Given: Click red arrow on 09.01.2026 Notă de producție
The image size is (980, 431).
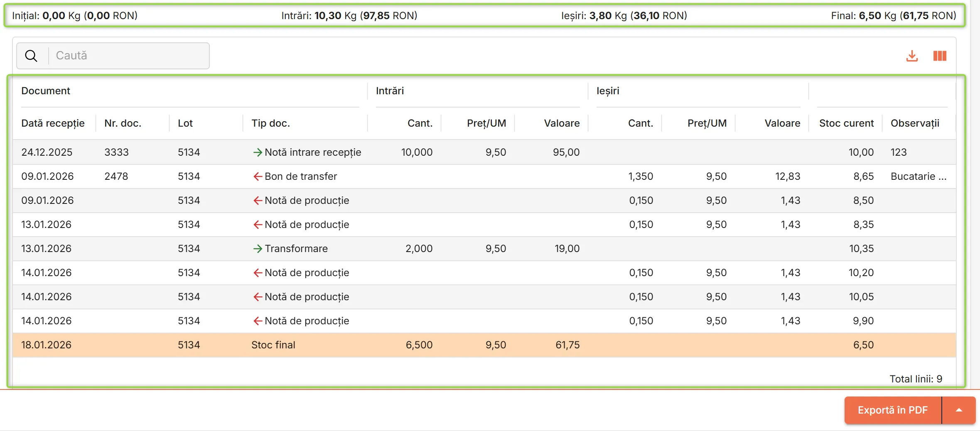Looking at the screenshot, I should click(x=258, y=201).
